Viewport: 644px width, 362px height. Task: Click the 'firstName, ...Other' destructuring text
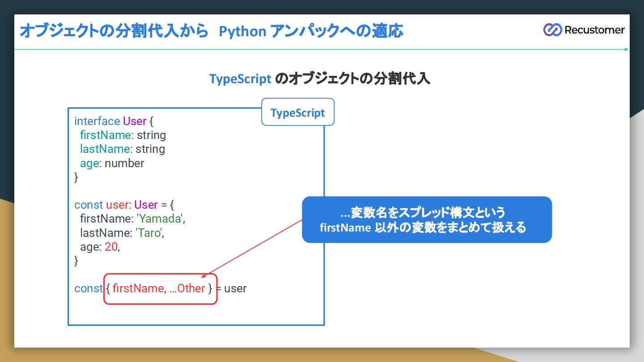(159, 288)
